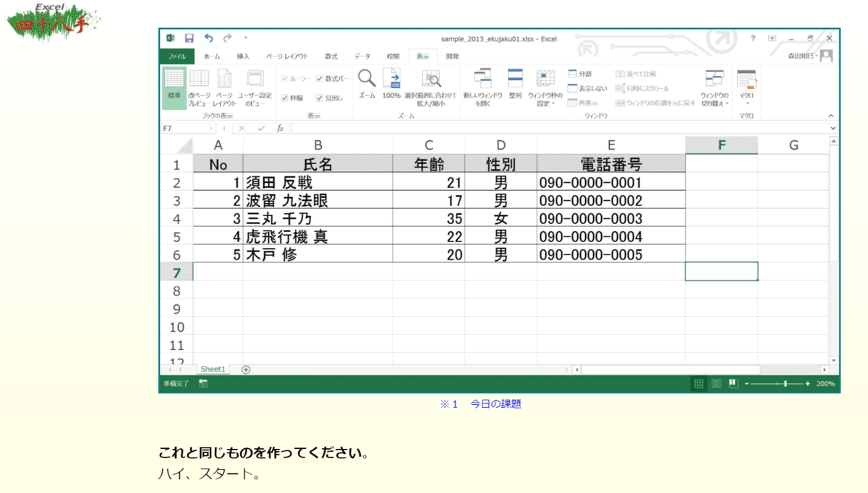
Task: Set zoom to 100%
Action: pos(391,87)
